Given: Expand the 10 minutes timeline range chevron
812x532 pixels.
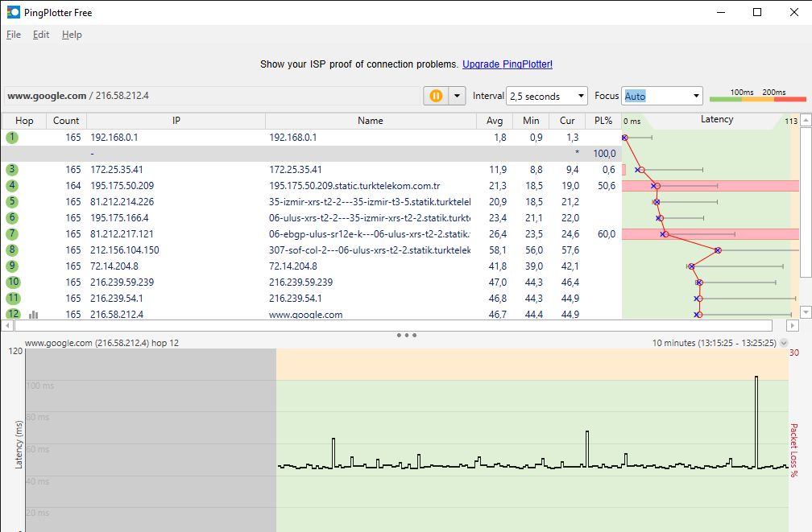Looking at the screenshot, I should [x=784, y=343].
